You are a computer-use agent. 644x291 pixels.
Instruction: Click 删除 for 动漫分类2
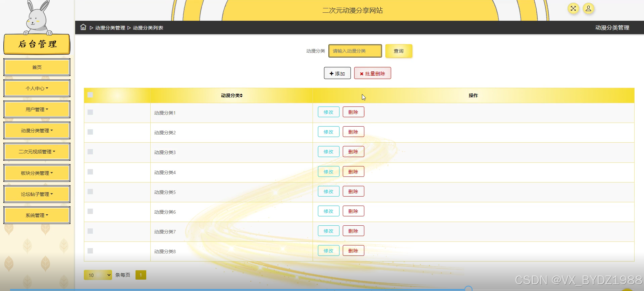pos(353,132)
